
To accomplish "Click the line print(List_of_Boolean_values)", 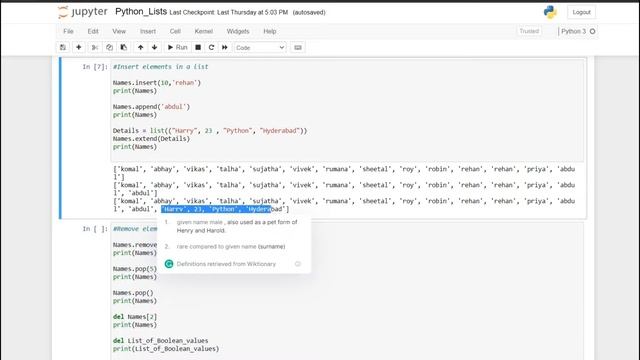I will (166, 349).
